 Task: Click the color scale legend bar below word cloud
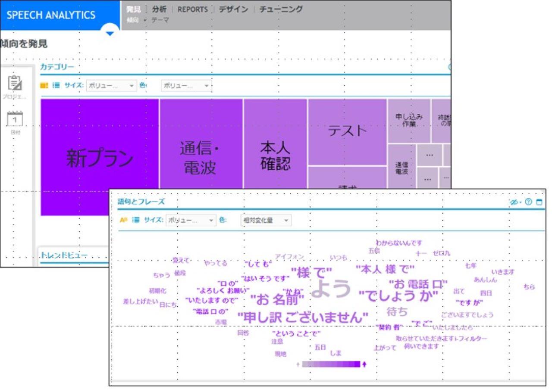click(x=331, y=364)
